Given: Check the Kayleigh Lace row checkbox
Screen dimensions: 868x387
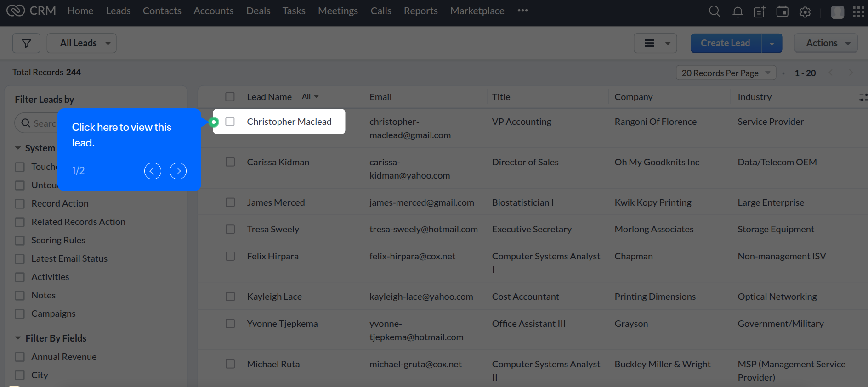Looking at the screenshot, I should (x=230, y=297).
